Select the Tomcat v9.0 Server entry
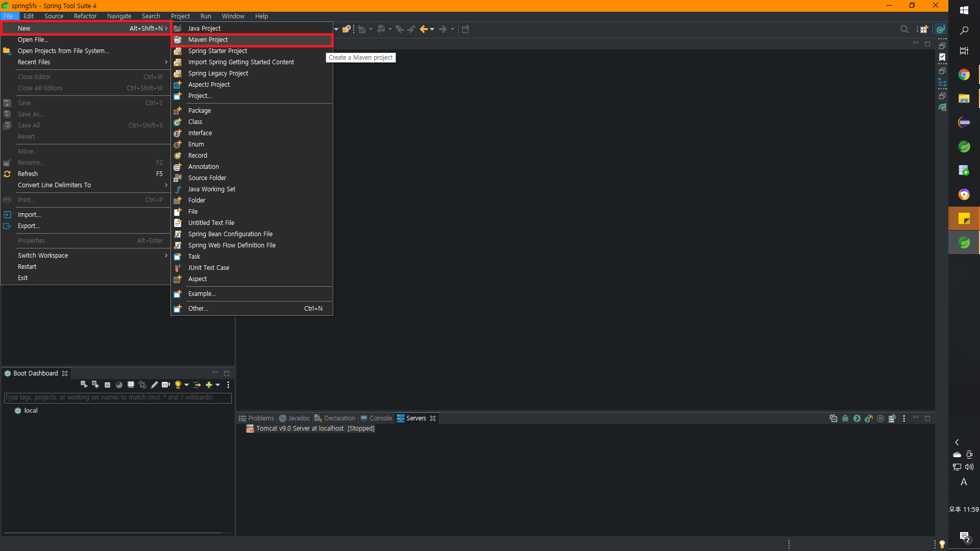Image resolution: width=980 pixels, height=551 pixels. tap(300, 429)
